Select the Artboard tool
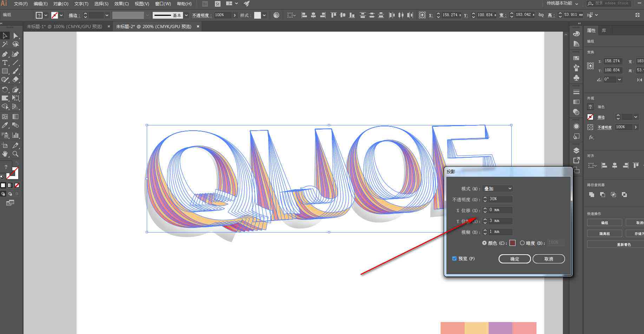The height and width of the screenshot is (334, 644). [x=5, y=145]
